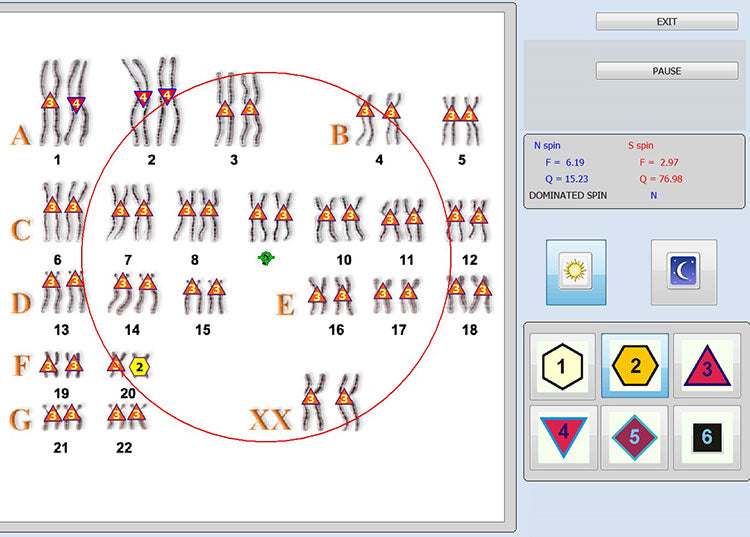Click the inverted triangle on chromosome 1

tap(76, 103)
